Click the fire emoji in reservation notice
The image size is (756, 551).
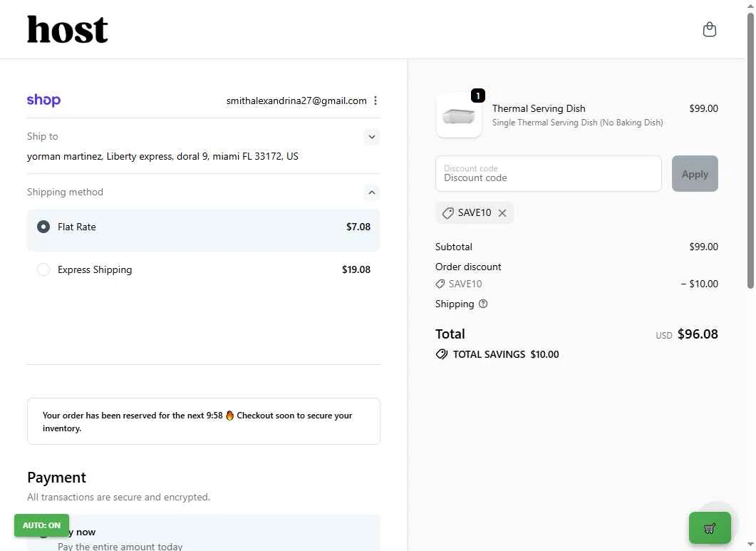229,416
